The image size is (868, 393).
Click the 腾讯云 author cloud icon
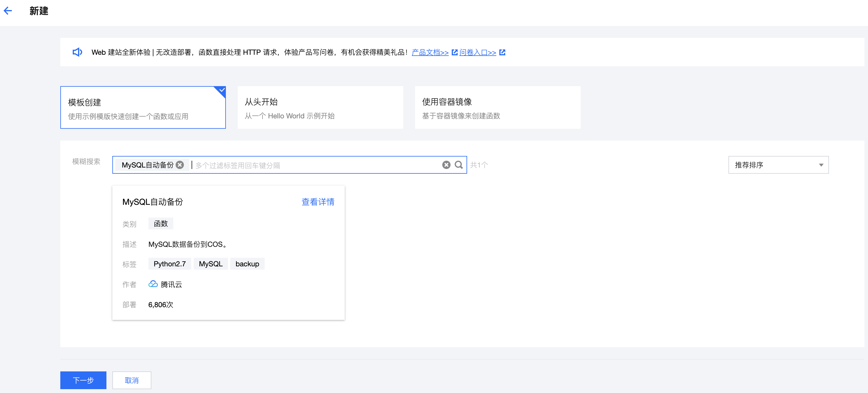point(153,284)
